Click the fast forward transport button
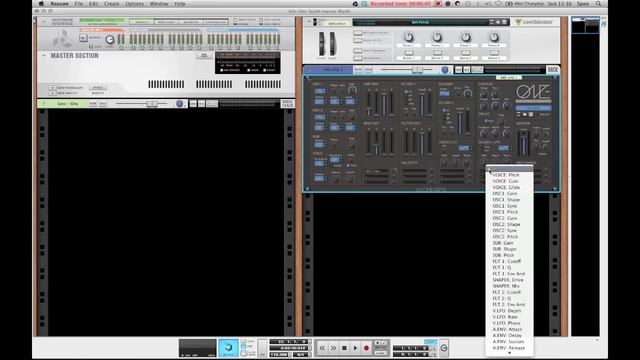This screenshot has width=640, height=360. (x=333, y=348)
